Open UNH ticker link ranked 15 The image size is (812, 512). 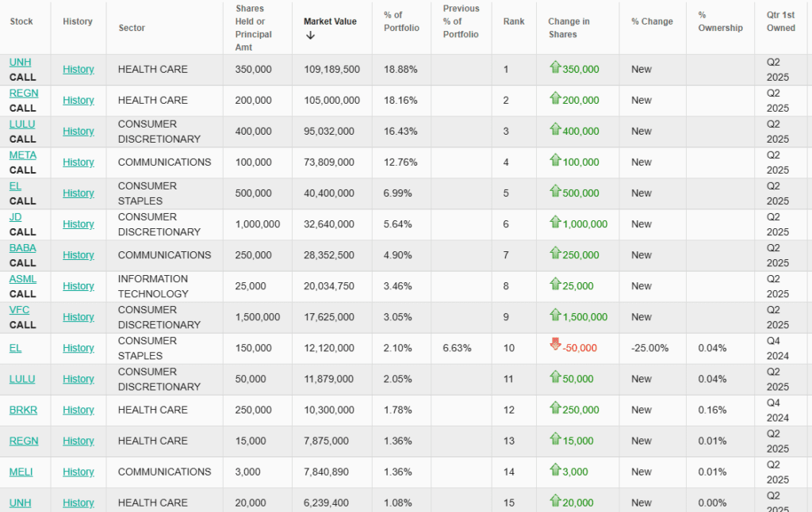(x=20, y=502)
